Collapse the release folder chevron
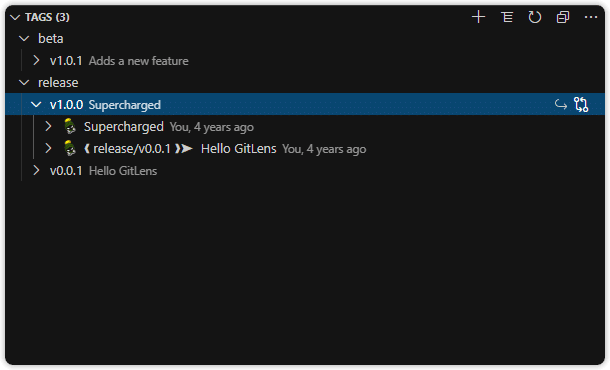Viewport: 610px width, 370px height. pyautogui.click(x=24, y=82)
